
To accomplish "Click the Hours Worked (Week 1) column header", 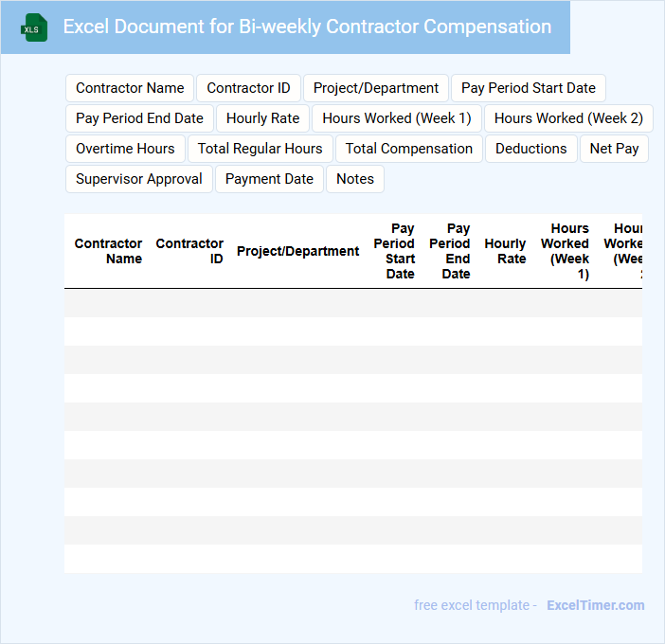I will tap(565, 251).
